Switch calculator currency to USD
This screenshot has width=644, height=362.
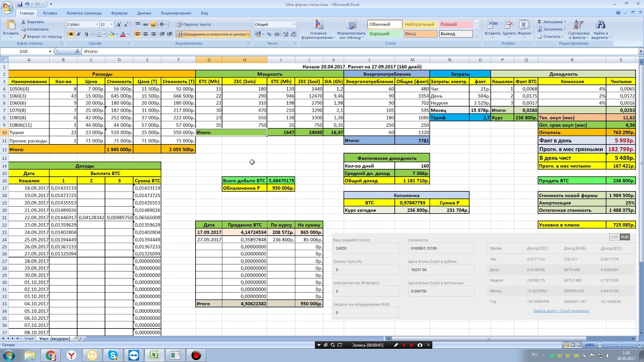click(x=614, y=237)
